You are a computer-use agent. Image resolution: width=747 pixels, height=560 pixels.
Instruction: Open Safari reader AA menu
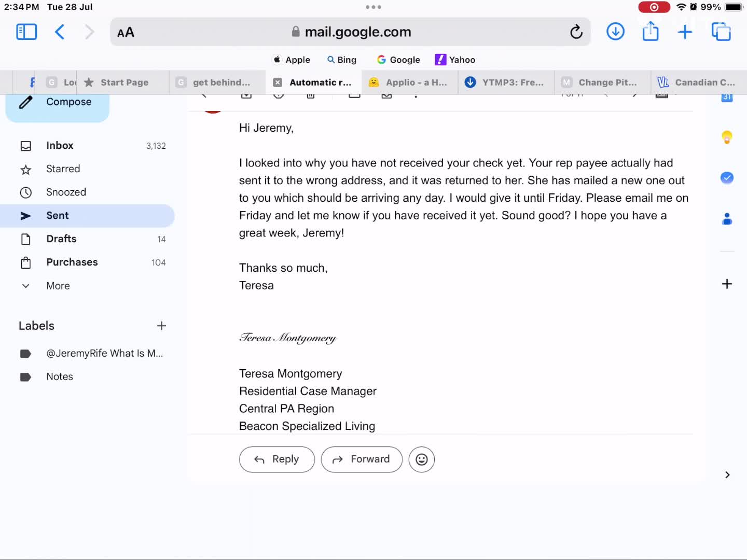coord(126,32)
